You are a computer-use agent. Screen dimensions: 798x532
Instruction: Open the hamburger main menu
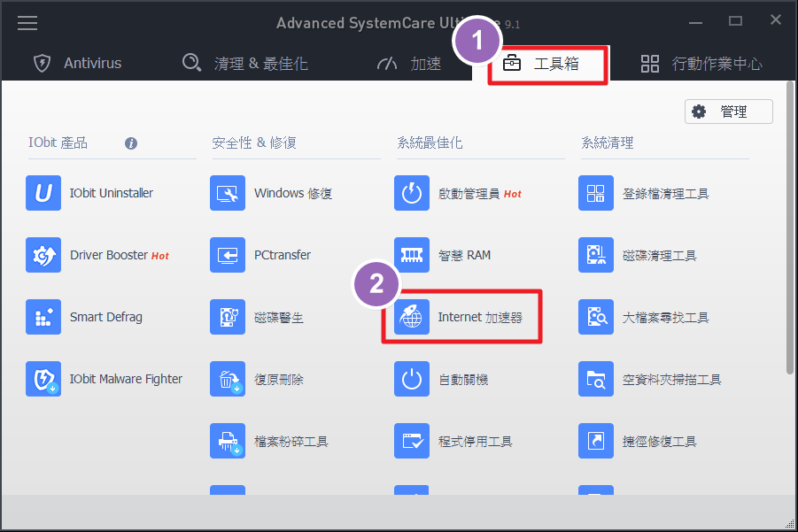coord(27,23)
